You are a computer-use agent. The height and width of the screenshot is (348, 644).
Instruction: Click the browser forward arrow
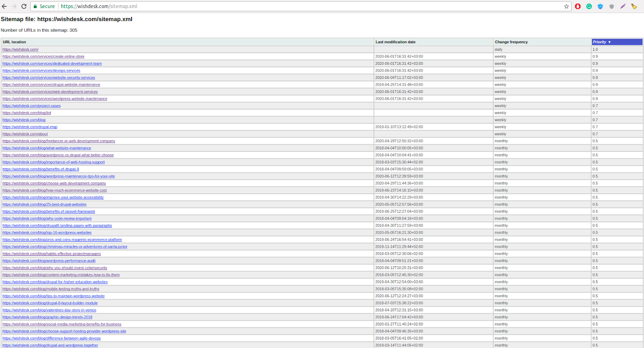click(14, 6)
